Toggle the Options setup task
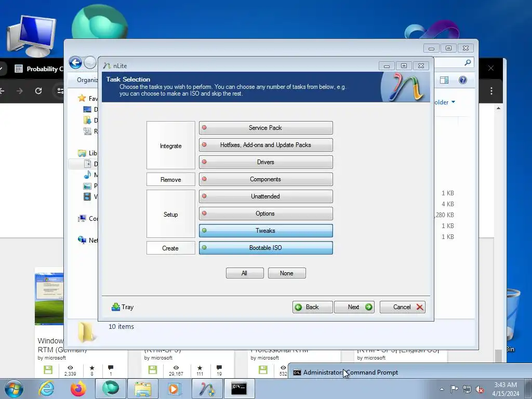Image resolution: width=532 pixels, height=399 pixels. pyautogui.click(x=265, y=214)
